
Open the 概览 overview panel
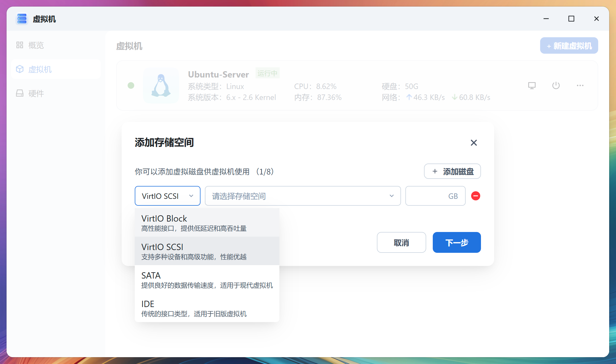(x=36, y=45)
